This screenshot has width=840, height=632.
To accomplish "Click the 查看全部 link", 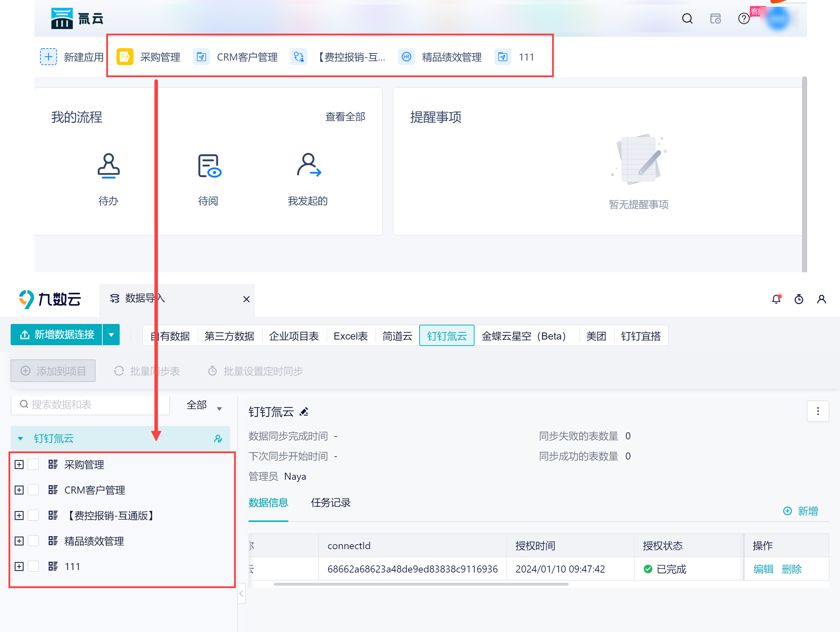I will pyautogui.click(x=345, y=116).
